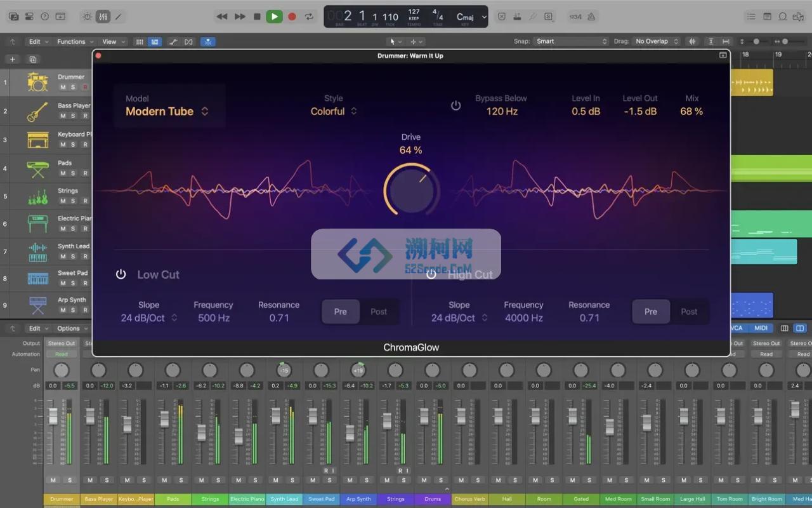
Task: Toggle Cycle mode
Action: point(309,17)
